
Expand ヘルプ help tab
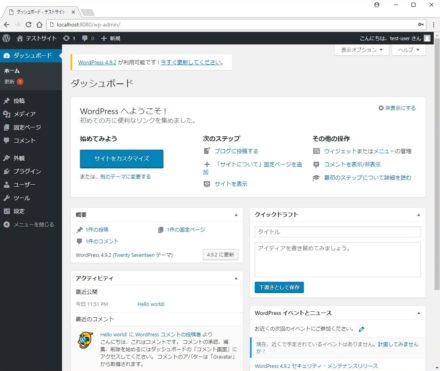click(x=409, y=50)
